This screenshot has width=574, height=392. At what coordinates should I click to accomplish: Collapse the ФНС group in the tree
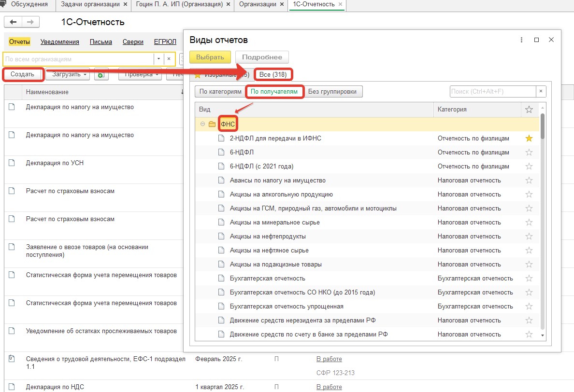[202, 125]
